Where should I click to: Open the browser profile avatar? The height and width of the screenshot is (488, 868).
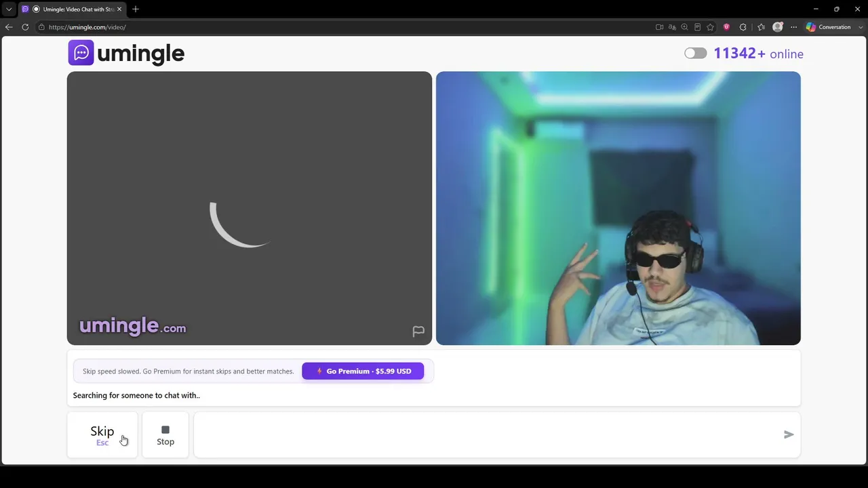point(778,27)
